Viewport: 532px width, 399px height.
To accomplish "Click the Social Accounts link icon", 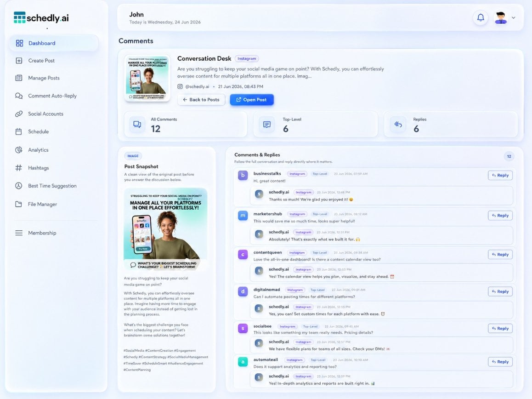I will click(19, 114).
